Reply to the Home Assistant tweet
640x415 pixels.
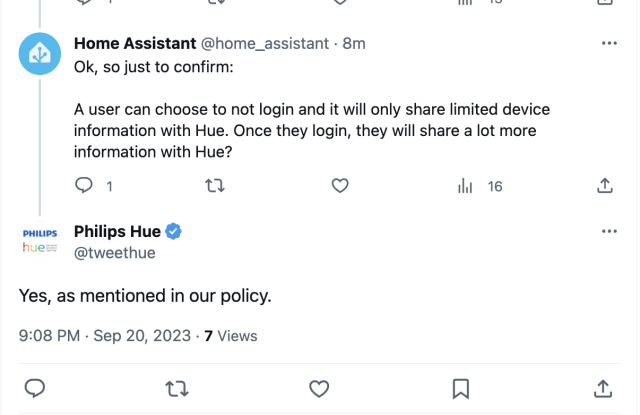[86, 186]
